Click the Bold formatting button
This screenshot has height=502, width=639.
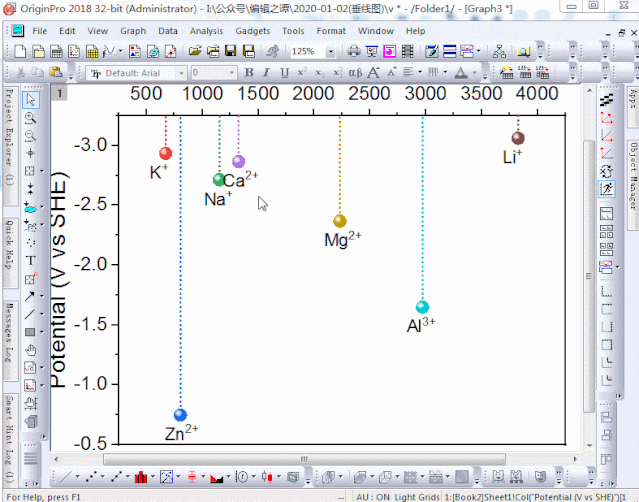coord(249,73)
